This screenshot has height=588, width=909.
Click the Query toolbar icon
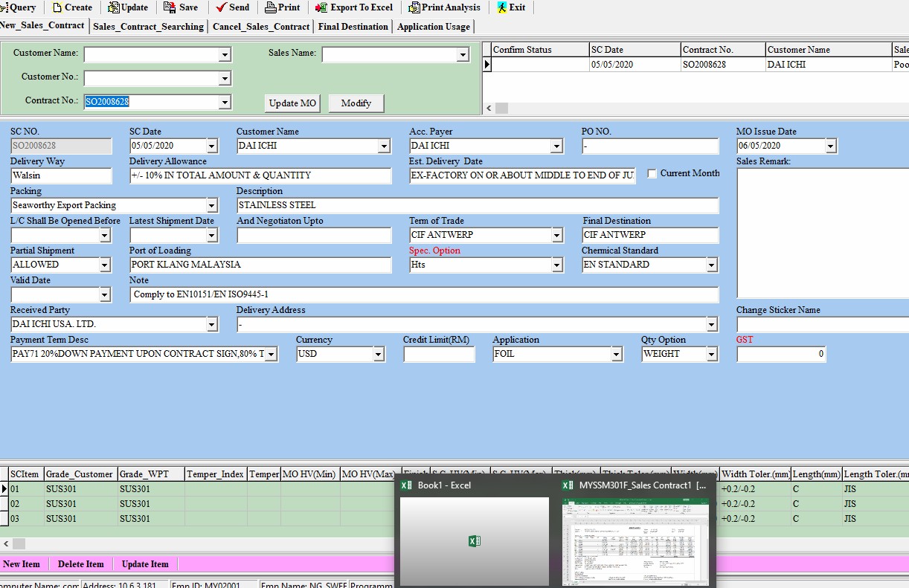click(x=4, y=7)
